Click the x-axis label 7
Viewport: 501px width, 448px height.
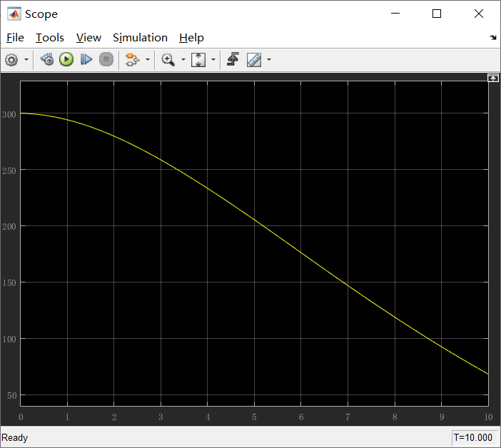pos(348,417)
